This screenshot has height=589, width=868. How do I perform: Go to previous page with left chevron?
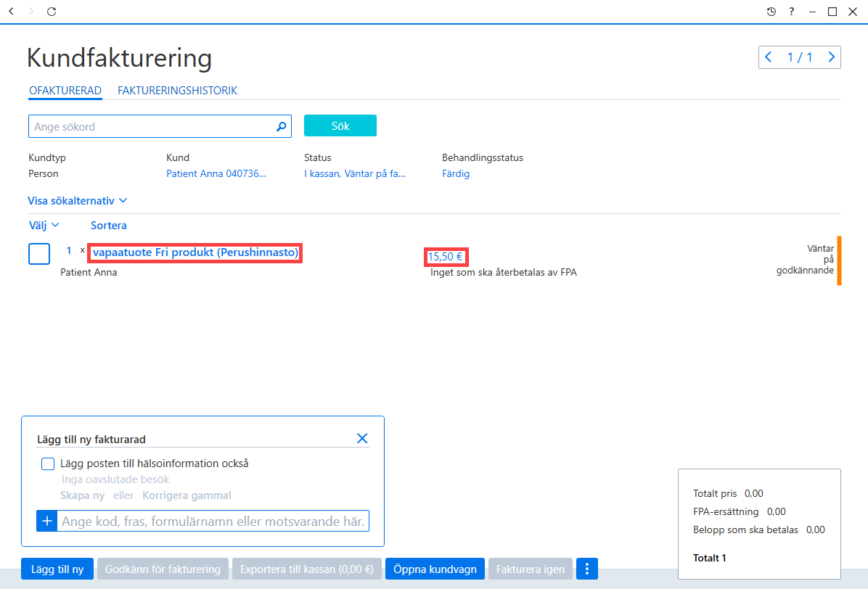(769, 57)
